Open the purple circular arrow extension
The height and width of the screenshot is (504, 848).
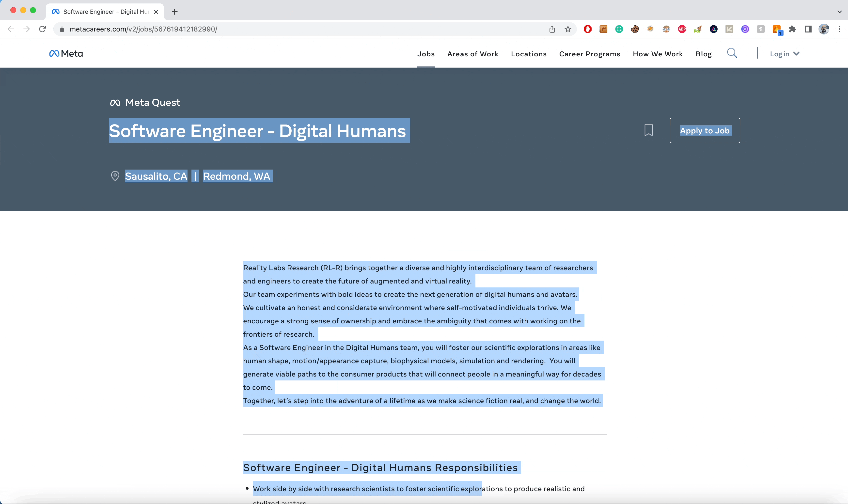(745, 29)
